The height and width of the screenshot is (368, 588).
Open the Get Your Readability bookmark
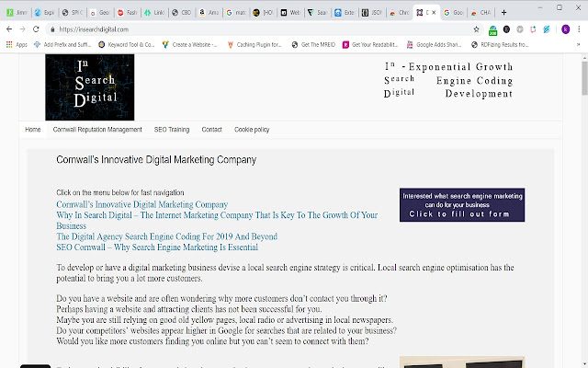370,45
